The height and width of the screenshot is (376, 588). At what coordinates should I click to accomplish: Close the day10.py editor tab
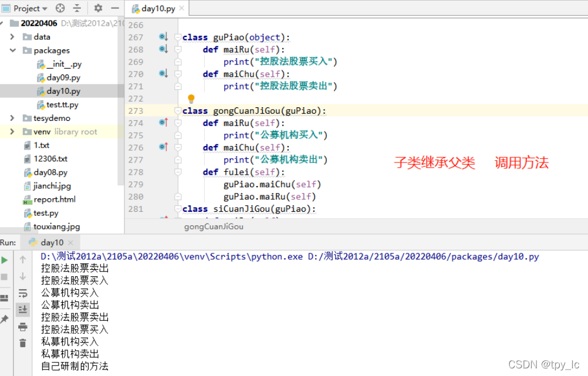click(x=181, y=8)
